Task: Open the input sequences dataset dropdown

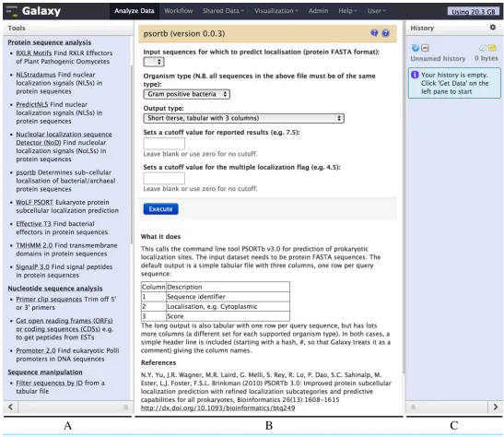Action: [x=154, y=62]
